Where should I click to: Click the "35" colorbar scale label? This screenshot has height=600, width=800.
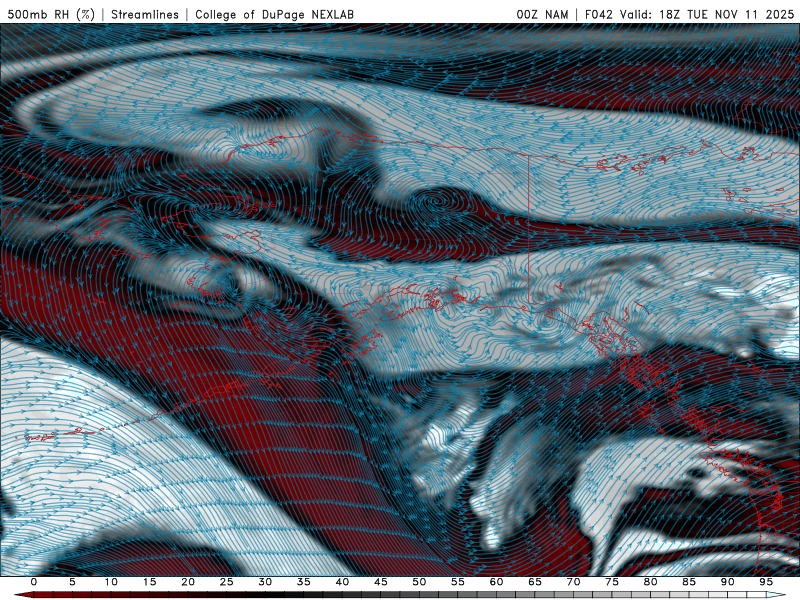tap(304, 582)
